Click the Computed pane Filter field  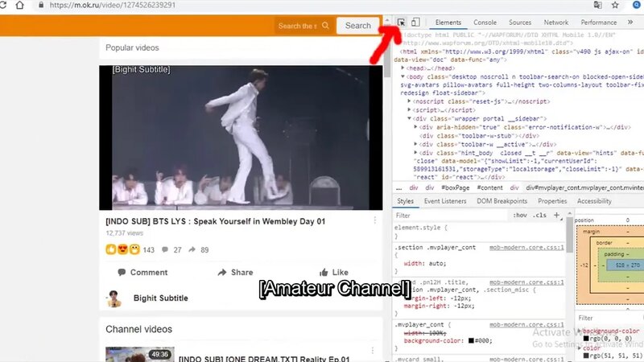609,318
